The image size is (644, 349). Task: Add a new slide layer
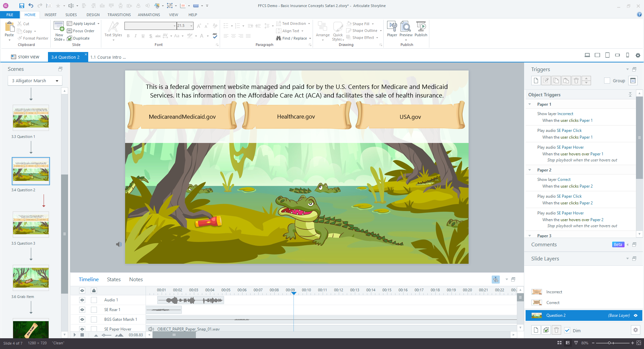(536, 330)
